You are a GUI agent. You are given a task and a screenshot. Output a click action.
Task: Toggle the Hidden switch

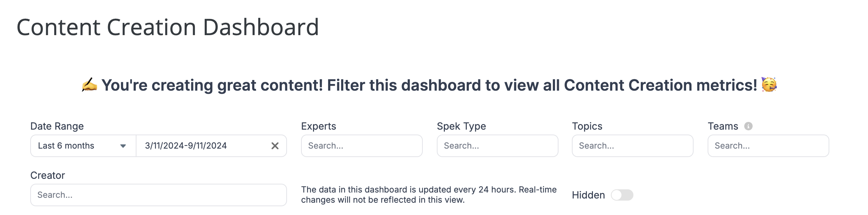pos(622,195)
